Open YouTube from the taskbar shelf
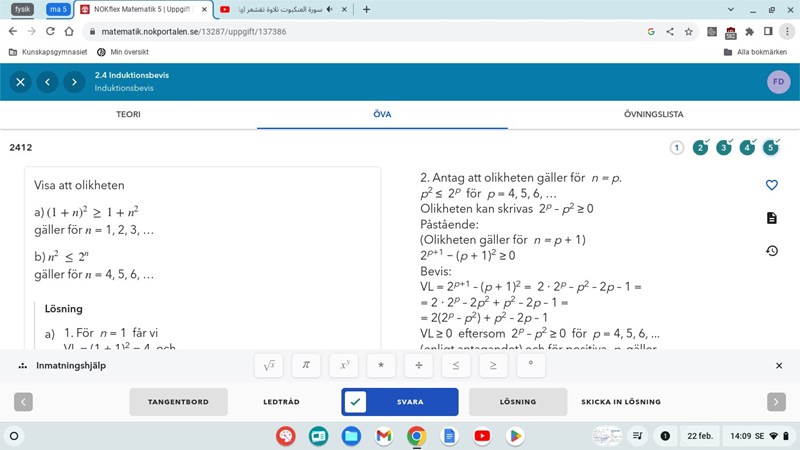Image resolution: width=800 pixels, height=450 pixels. (x=482, y=436)
